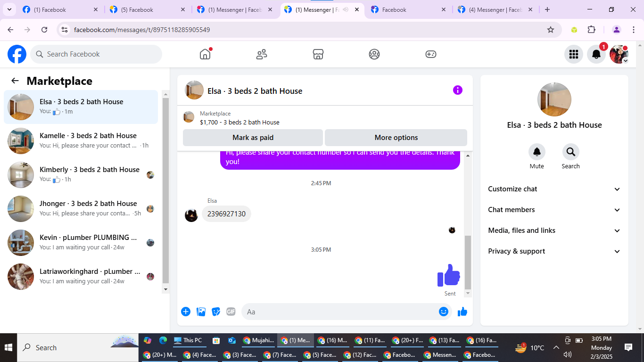Open browser extensions puzzle icon
The height and width of the screenshot is (362, 644).
592,30
